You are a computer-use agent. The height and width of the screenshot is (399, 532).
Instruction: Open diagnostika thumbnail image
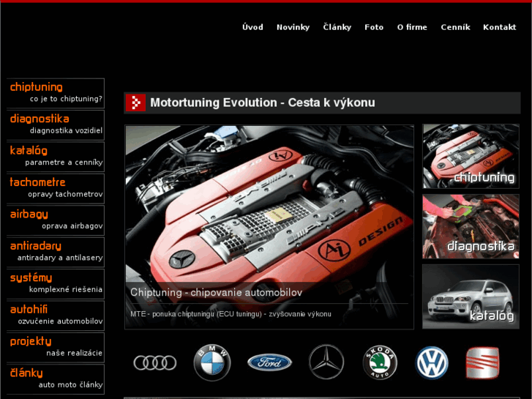tap(471, 226)
